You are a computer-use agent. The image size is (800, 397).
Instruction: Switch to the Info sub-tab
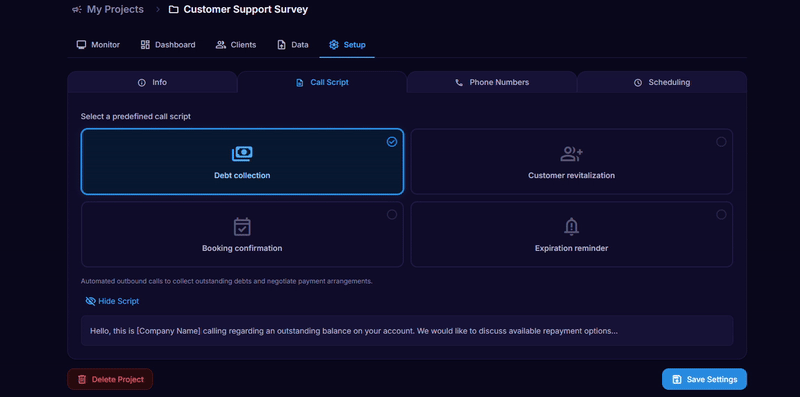(152, 82)
